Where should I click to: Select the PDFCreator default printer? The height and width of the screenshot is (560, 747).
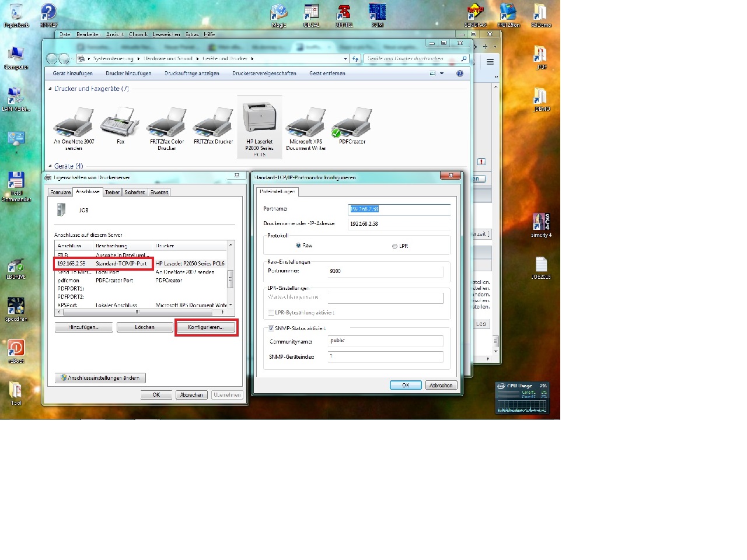pos(352,125)
